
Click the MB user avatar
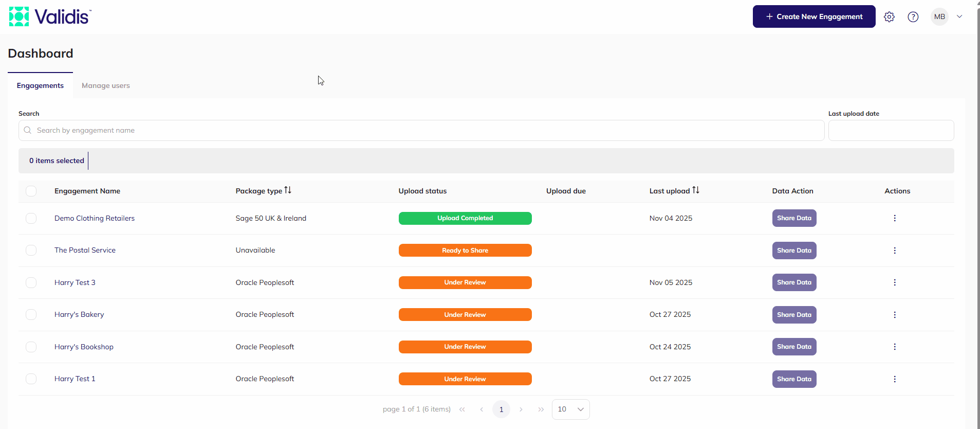tap(939, 16)
